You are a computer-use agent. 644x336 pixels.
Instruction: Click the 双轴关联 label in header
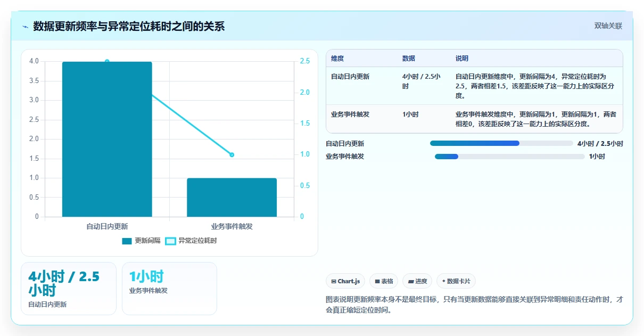click(608, 26)
